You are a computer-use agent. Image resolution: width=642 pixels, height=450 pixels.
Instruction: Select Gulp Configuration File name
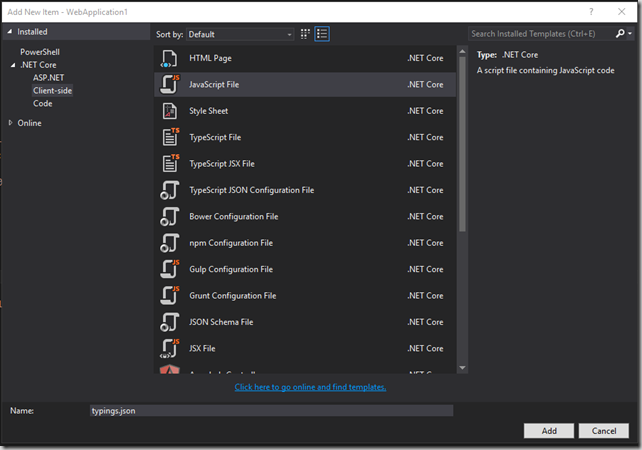coord(231,269)
